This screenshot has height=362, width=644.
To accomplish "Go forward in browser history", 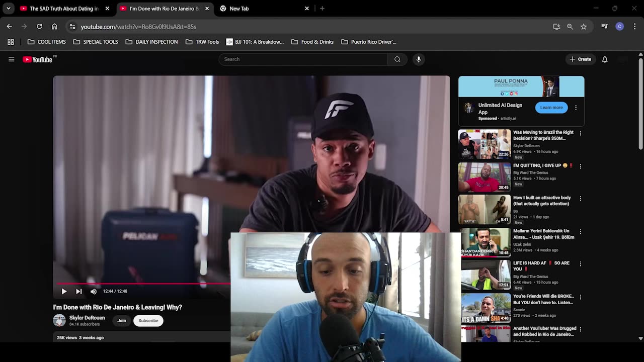I will 24,27.
